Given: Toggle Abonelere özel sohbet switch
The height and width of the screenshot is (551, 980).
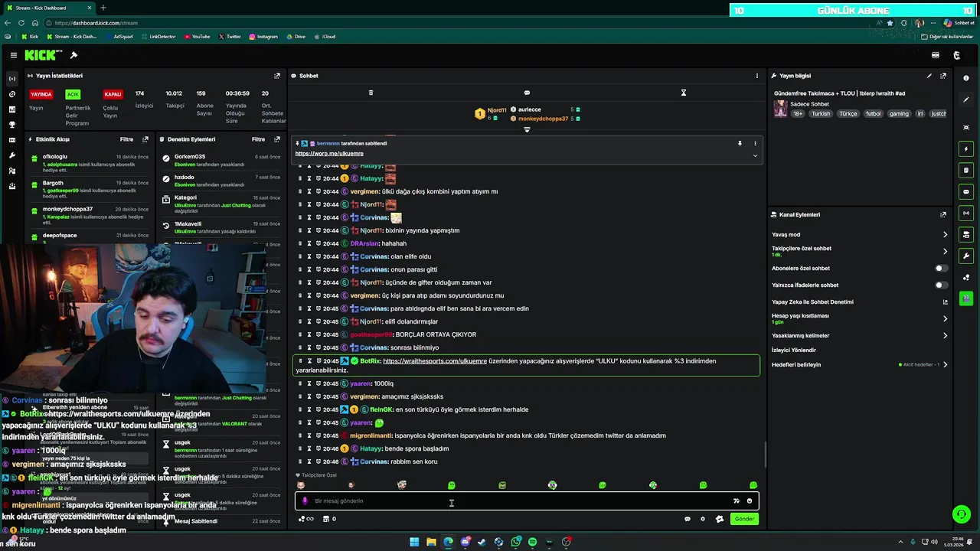Looking at the screenshot, I should click(x=942, y=269).
